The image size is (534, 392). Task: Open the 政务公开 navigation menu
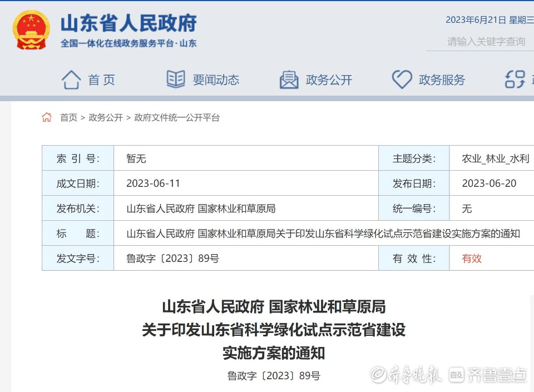329,80
